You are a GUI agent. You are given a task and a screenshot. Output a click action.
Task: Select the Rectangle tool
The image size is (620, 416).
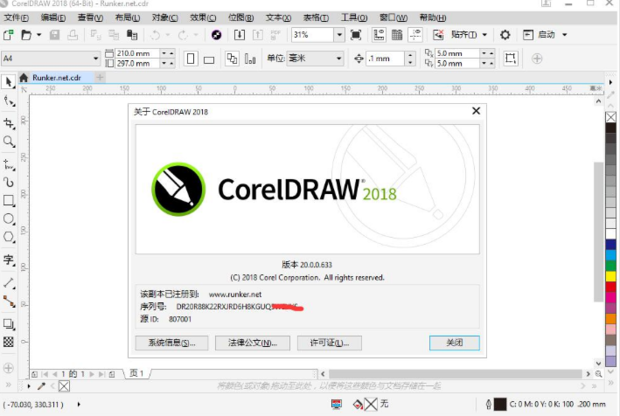[x=8, y=201]
